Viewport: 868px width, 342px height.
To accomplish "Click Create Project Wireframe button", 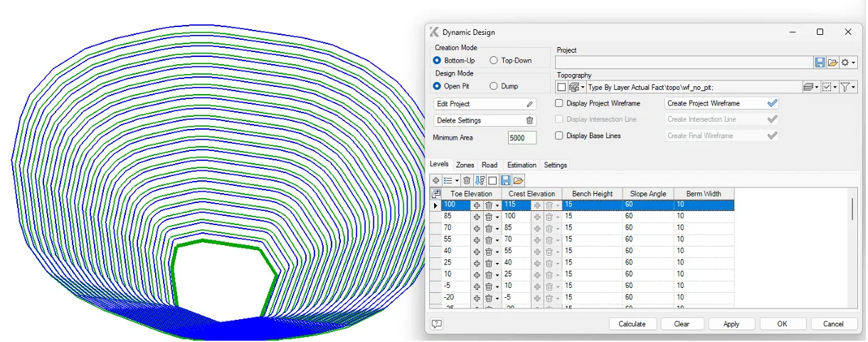I will [721, 103].
